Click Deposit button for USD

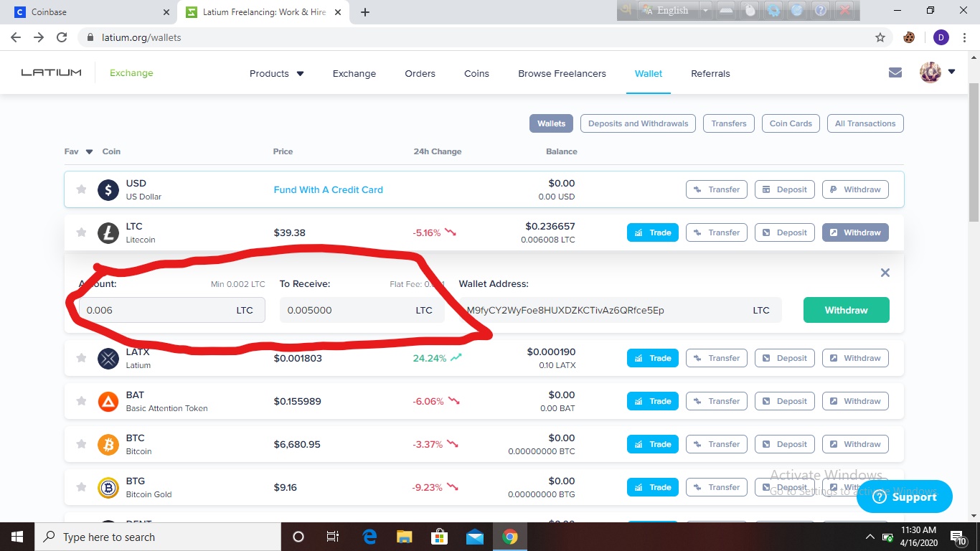click(785, 189)
